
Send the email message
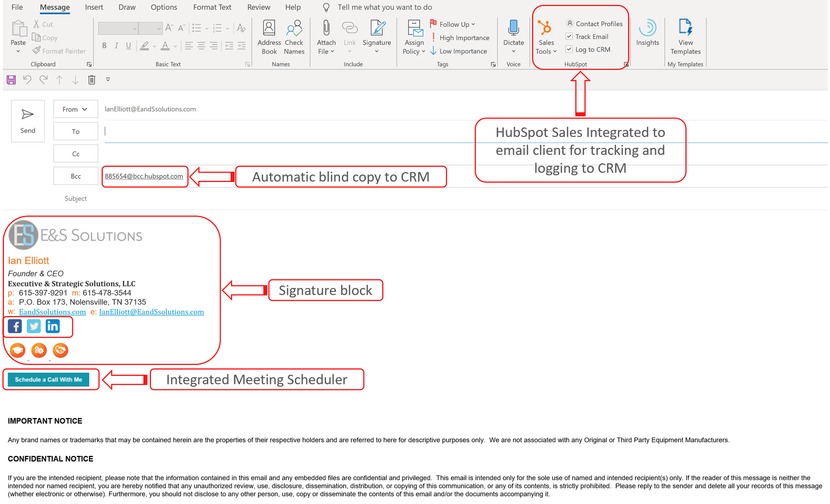(x=28, y=121)
